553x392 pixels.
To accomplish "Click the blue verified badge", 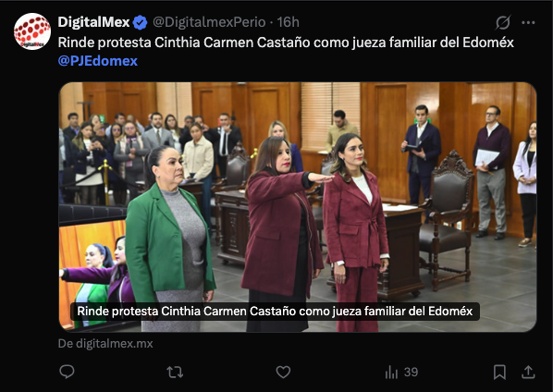I will (x=140, y=22).
